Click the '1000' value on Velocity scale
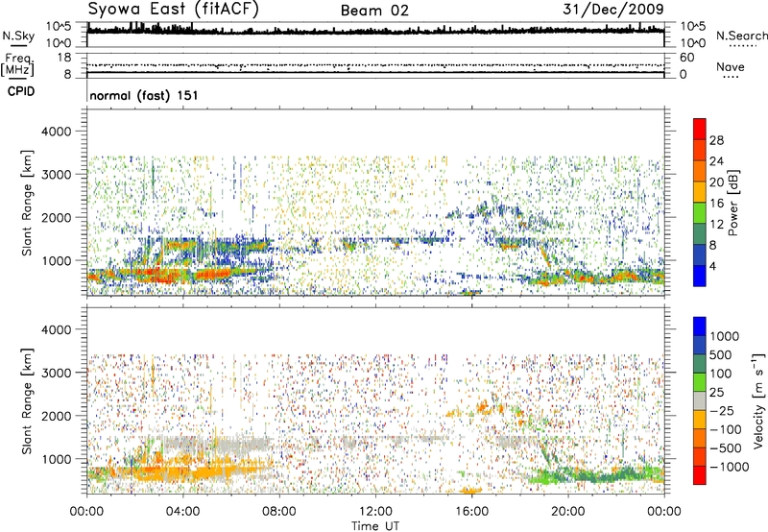The image size is (768, 532). pos(724,336)
